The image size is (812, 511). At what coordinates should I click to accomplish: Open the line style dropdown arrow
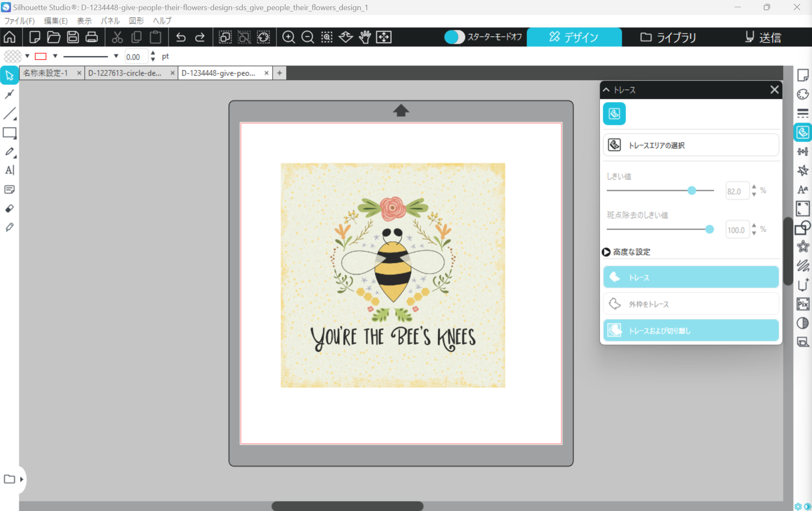pyautogui.click(x=116, y=56)
